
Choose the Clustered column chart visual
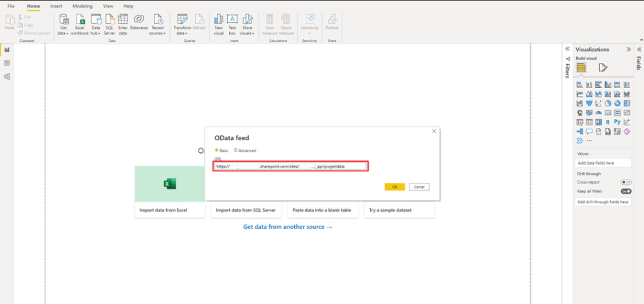pos(608,85)
